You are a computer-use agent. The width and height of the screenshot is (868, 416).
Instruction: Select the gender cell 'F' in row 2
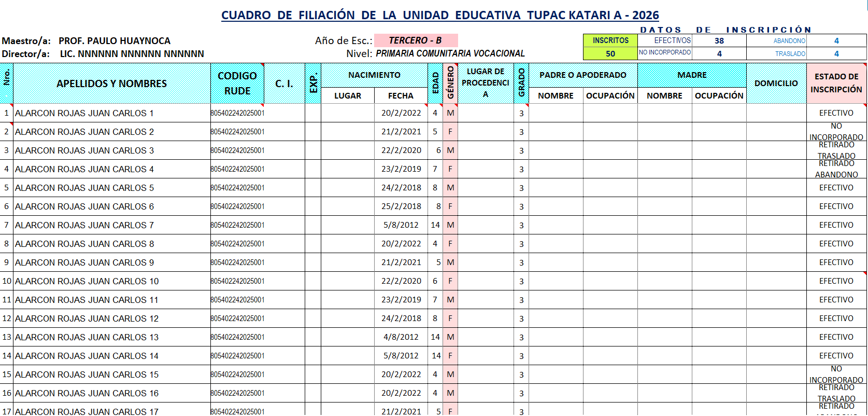click(450, 132)
